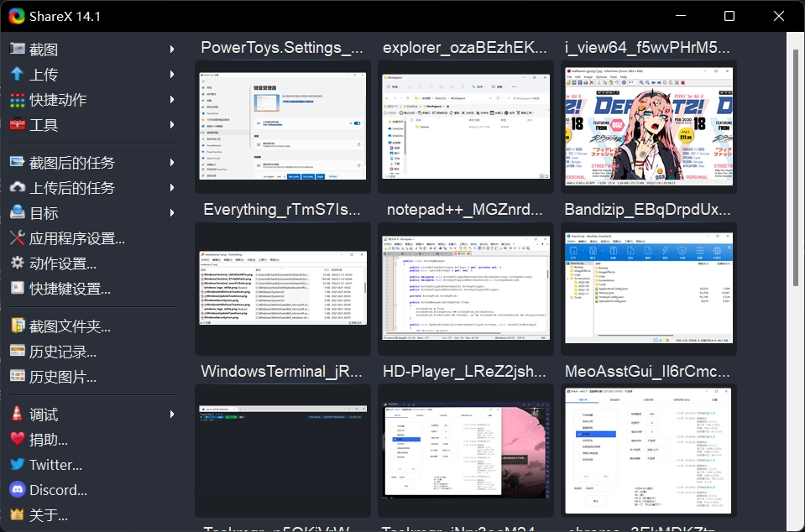Click the i_view64_f5wvPHrM5 file name label
The image size is (805, 532).
pyautogui.click(x=647, y=48)
